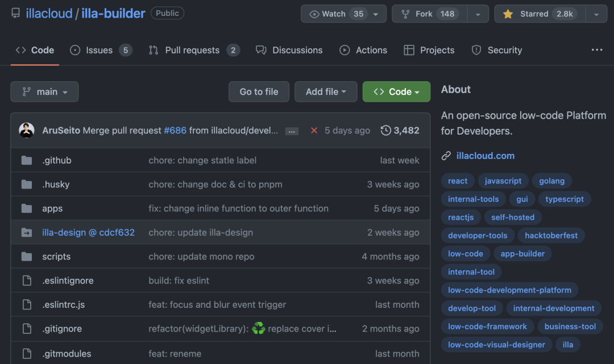Click the apps folder icon
This screenshot has height=364, width=614.
coord(27,208)
